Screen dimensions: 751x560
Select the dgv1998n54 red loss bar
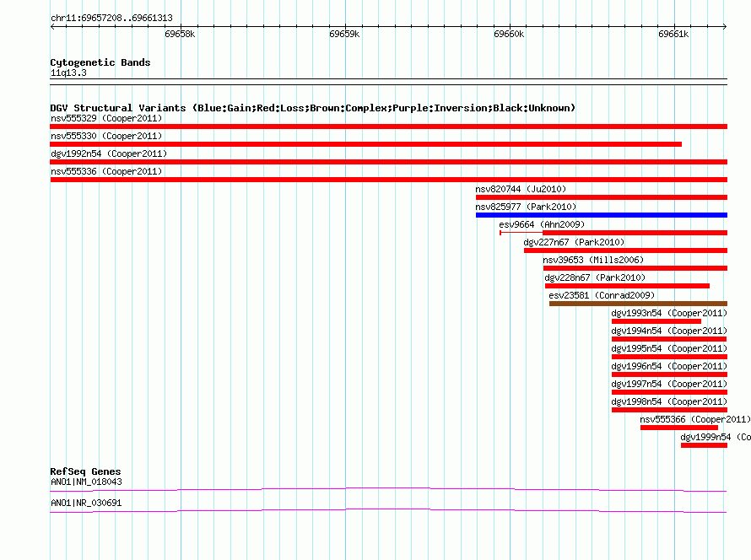pyautogui.click(x=670, y=410)
